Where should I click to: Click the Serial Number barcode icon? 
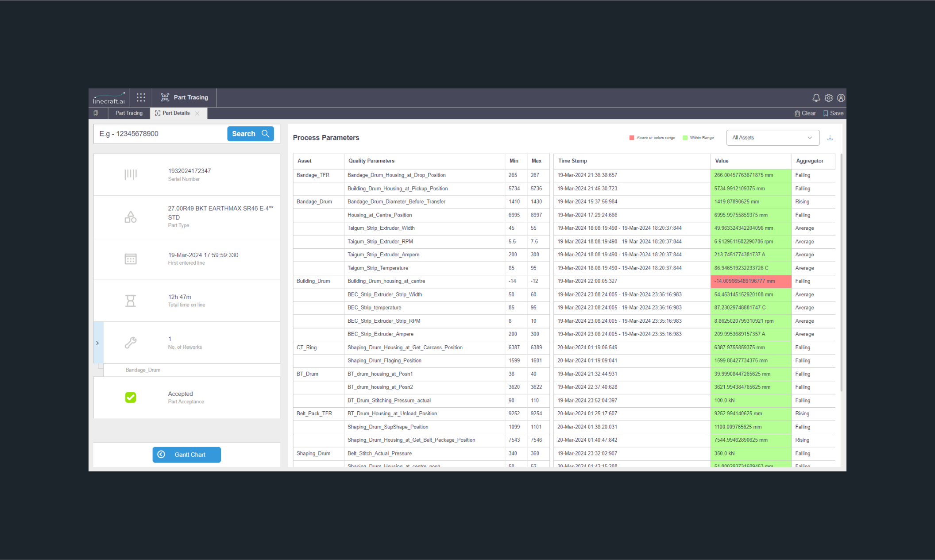coord(131,174)
